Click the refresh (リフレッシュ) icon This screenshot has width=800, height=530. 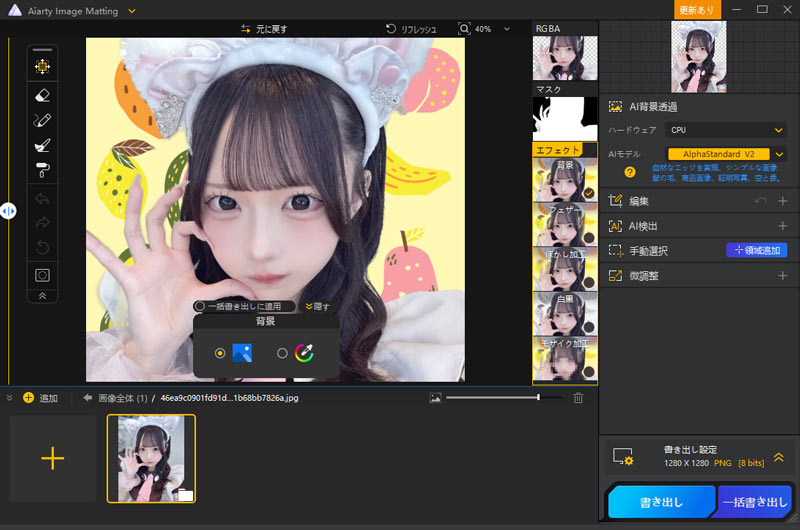389,29
